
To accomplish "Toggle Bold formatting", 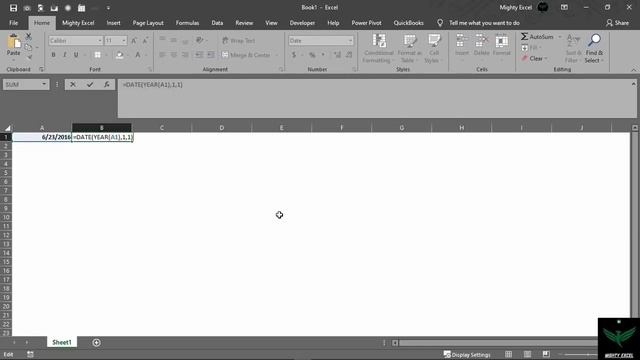I will (x=53, y=55).
